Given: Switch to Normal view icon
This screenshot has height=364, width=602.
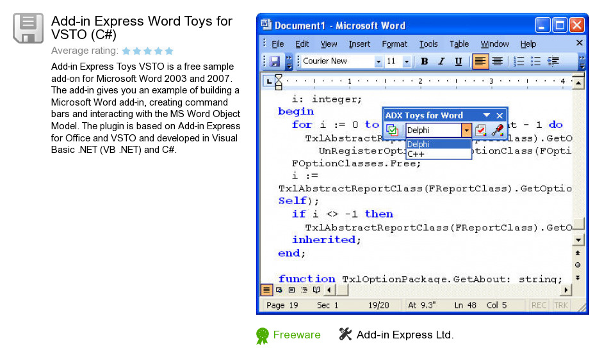Looking at the screenshot, I should click(x=266, y=290).
